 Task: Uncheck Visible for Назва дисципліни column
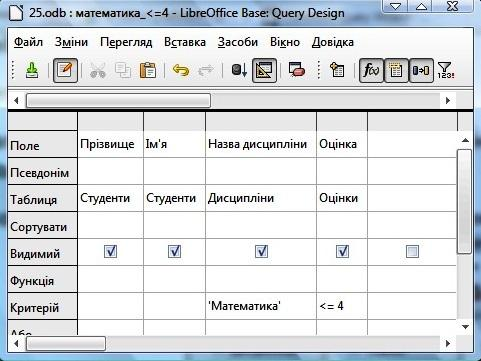[261, 252]
